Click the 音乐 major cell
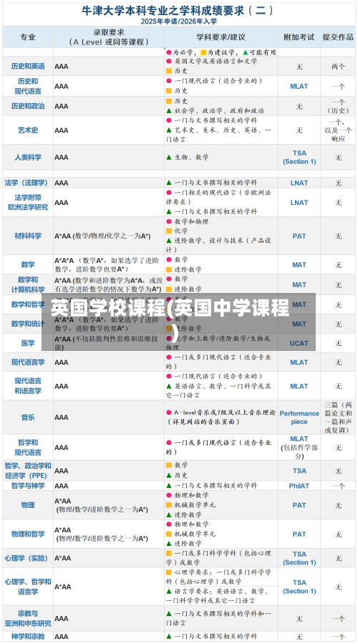The image size is (358, 644). point(28,418)
